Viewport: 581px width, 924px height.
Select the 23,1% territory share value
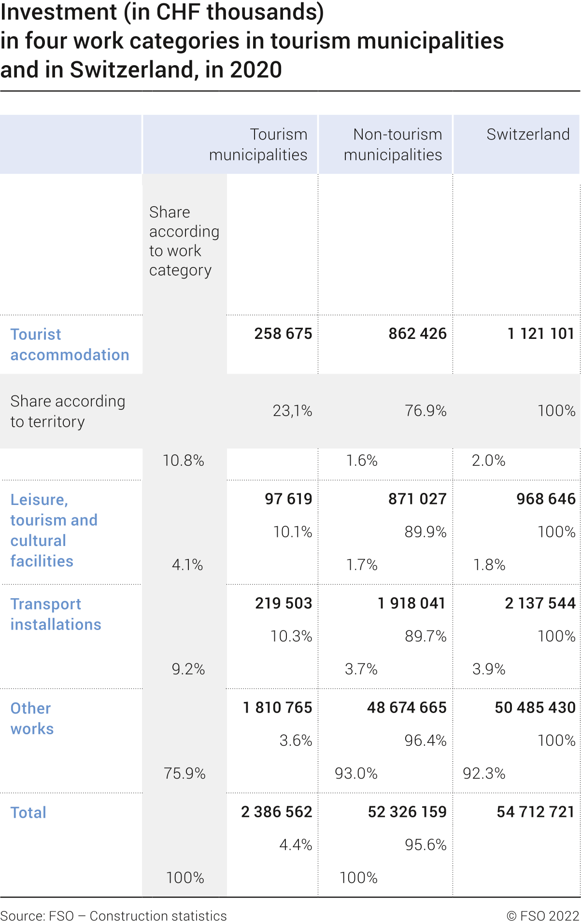[292, 411]
